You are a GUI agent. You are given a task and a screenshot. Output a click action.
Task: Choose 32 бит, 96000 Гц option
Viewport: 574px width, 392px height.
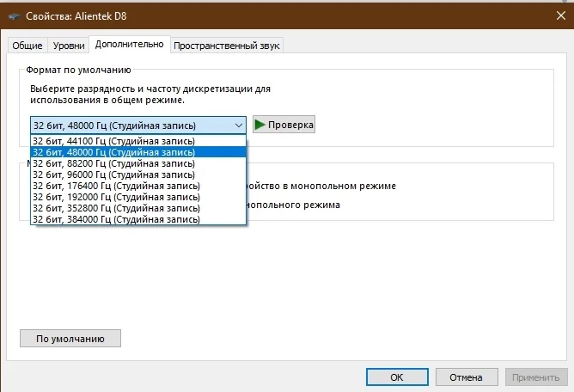click(138, 175)
